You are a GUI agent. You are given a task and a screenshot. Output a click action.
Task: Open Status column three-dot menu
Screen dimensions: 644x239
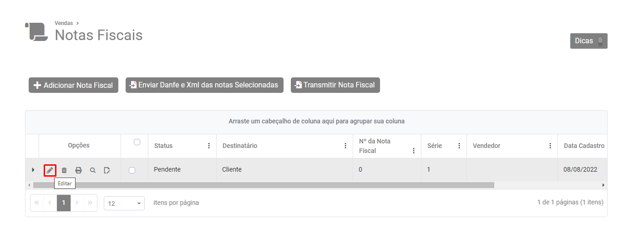pos(209,146)
